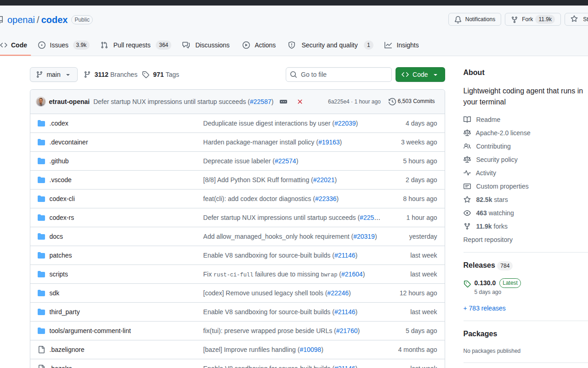The image size is (588, 368).
Task: Open the Issues tab
Action: point(63,45)
